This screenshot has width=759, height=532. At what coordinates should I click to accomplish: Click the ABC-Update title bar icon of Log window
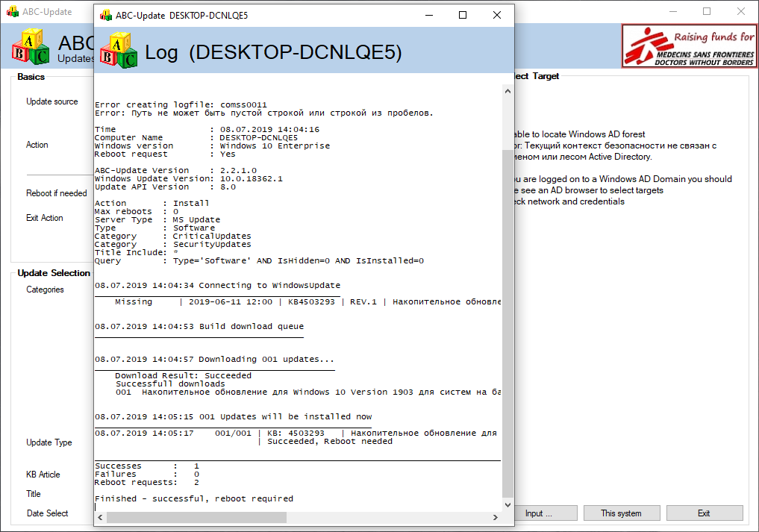pos(105,16)
